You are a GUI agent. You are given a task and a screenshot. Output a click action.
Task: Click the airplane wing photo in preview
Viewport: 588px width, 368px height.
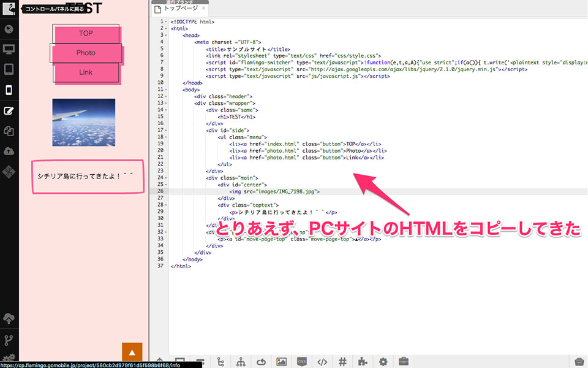tap(84, 123)
